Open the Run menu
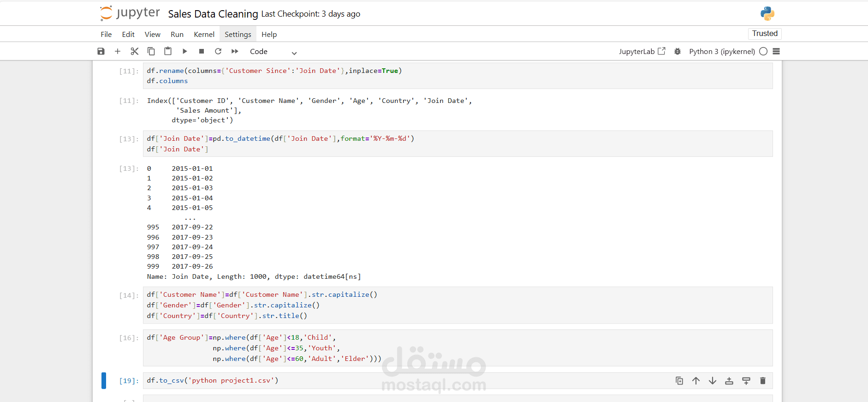This screenshot has height=402, width=868. coord(177,34)
